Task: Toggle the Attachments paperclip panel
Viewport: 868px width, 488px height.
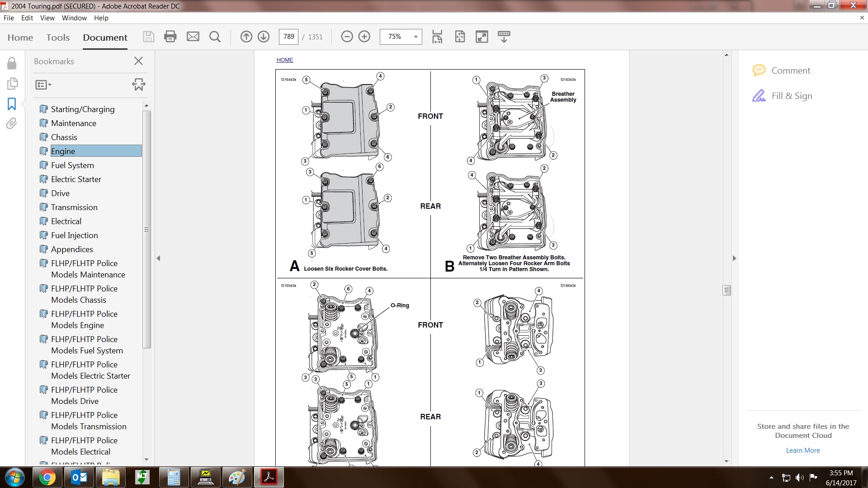Action: click(12, 124)
